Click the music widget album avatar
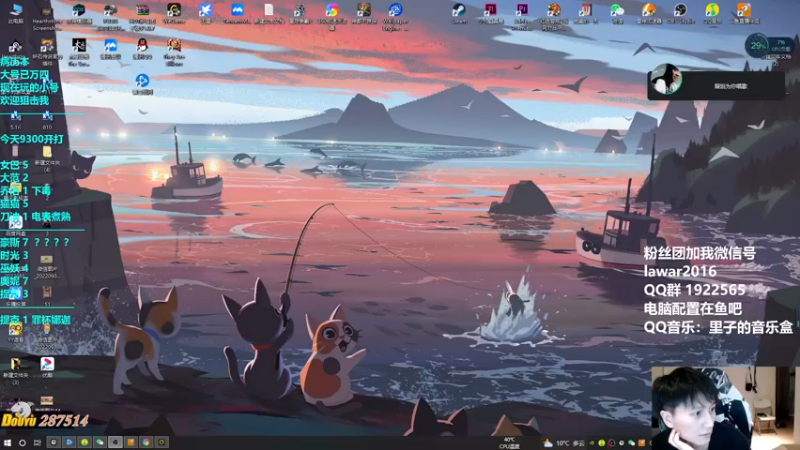Viewport: 800px width, 450px height. tap(666, 79)
